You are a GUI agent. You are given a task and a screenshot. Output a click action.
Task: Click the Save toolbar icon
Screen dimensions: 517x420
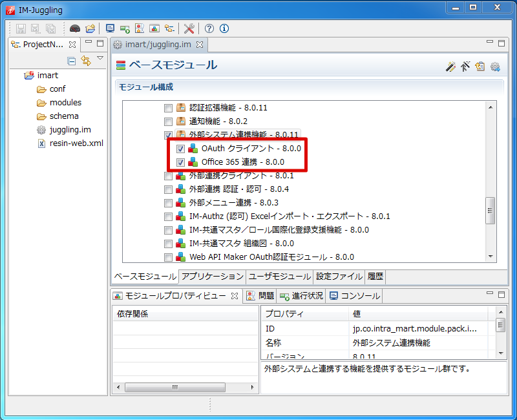[21, 28]
